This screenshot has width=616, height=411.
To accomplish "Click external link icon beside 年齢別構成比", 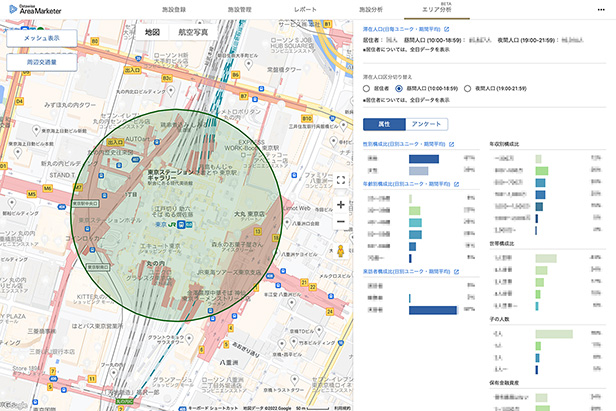I will 456,184.
